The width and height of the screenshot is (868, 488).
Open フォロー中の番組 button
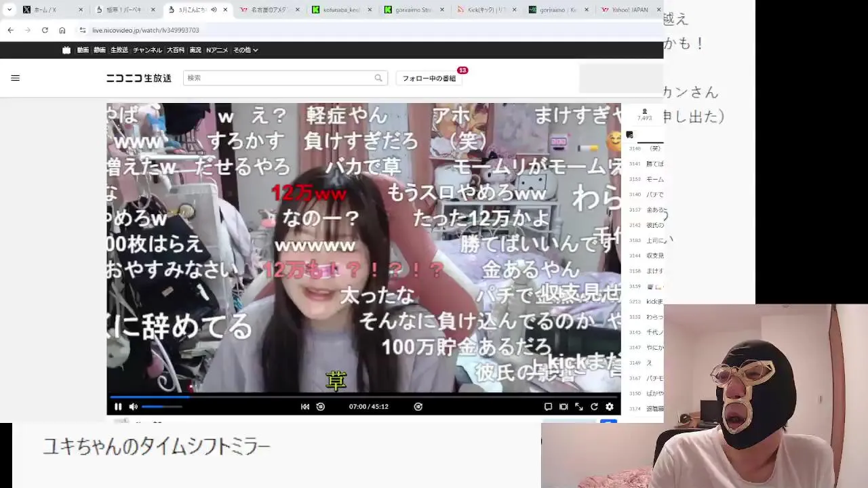[x=429, y=78]
